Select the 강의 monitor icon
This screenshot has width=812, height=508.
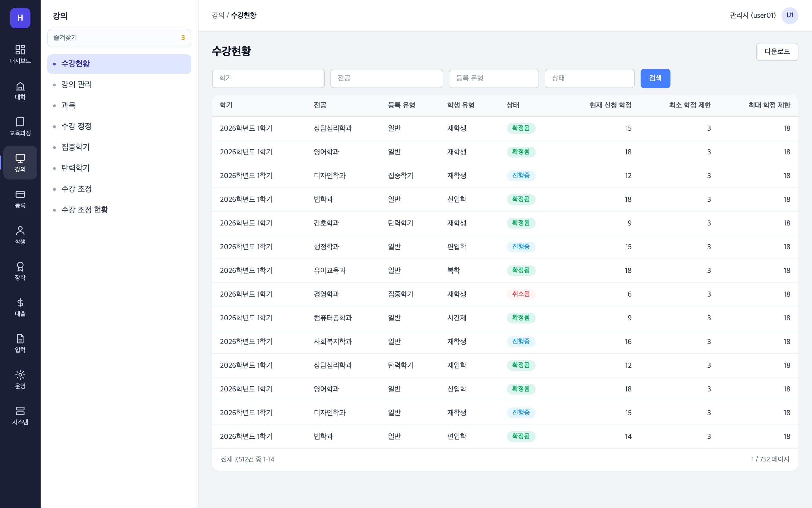20,163
